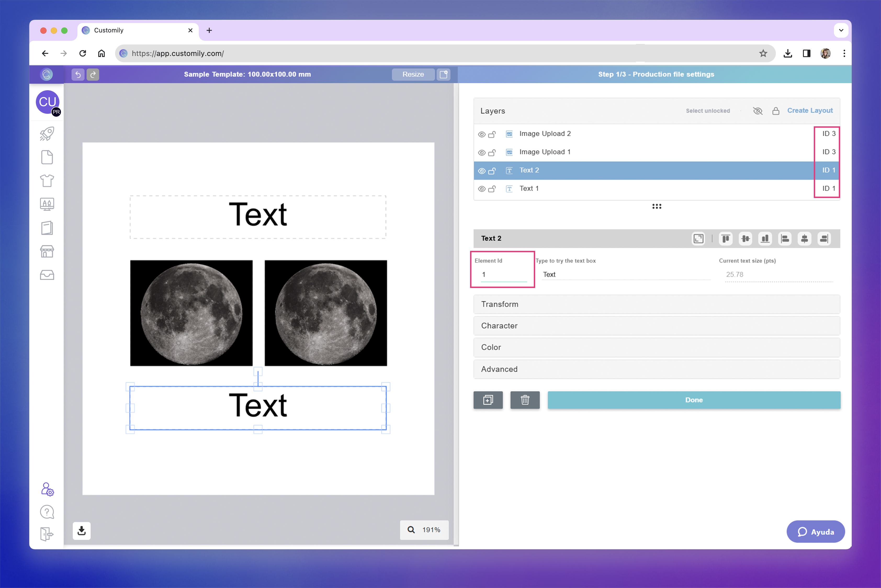Align element to top edge

[x=725, y=239]
